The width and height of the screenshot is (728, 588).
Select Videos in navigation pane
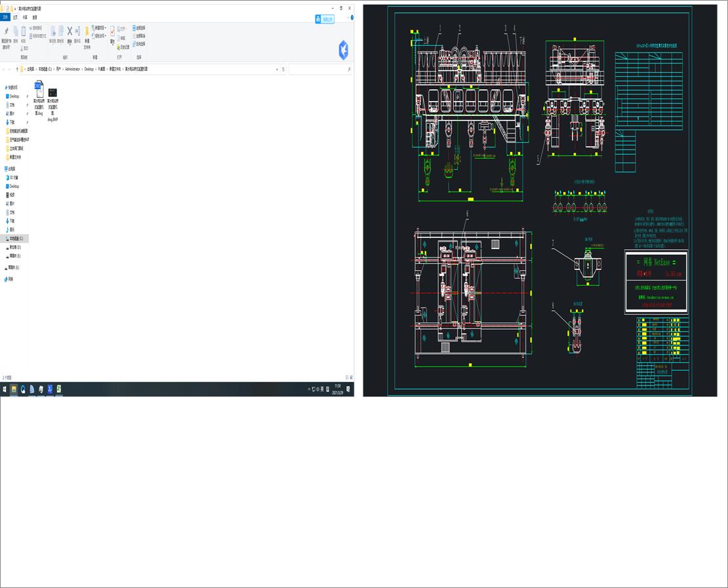pyautogui.click(x=10, y=195)
